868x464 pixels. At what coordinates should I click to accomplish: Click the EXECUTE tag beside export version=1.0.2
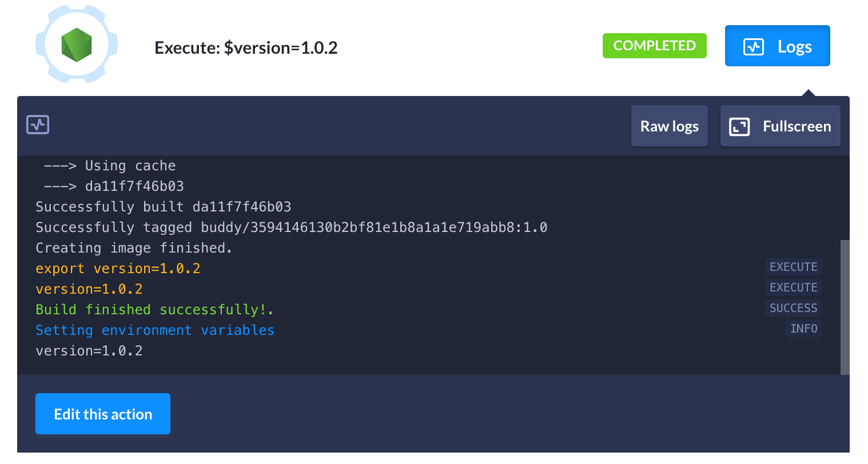(x=793, y=267)
